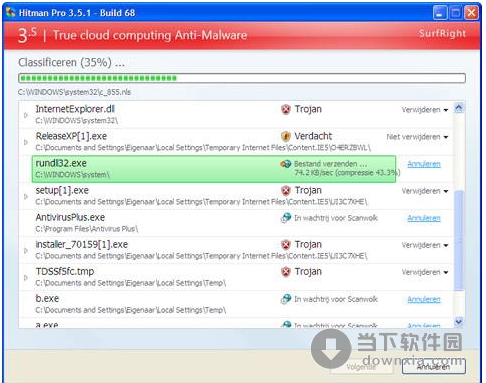Click 'In wachtrij voor Scanwolk' for AntivirusPlus.exe
The height and width of the screenshot is (383, 486).
coord(336,218)
